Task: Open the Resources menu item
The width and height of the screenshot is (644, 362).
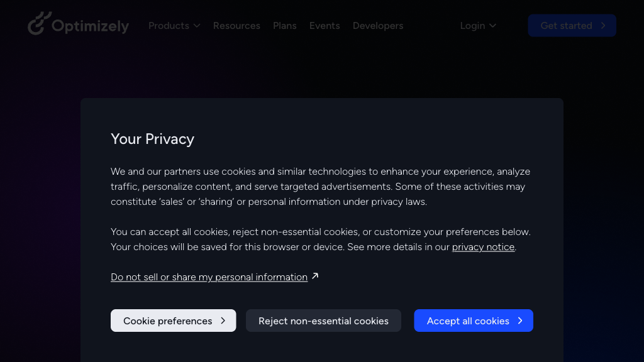Action: coord(236,26)
